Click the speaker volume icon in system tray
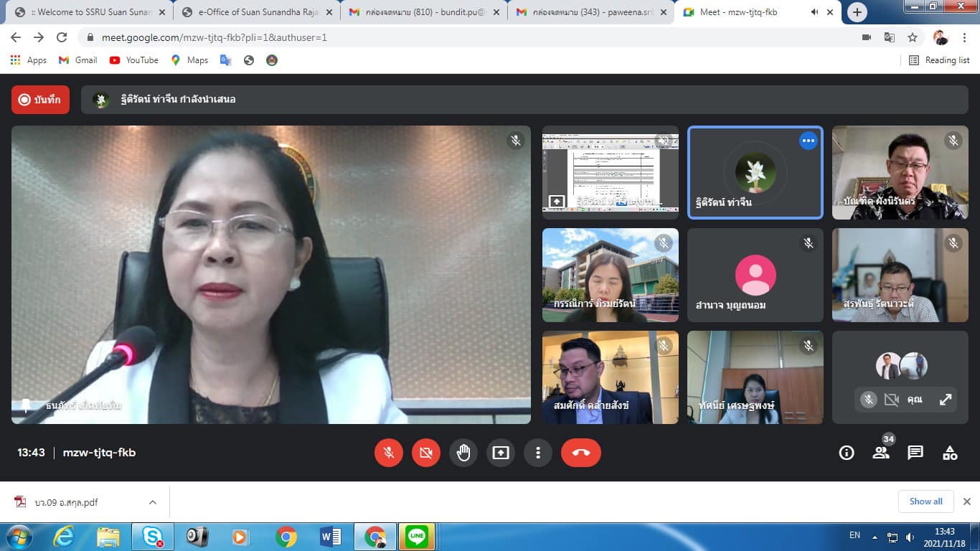The width and height of the screenshot is (980, 551). pyautogui.click(x=910, y=537)
